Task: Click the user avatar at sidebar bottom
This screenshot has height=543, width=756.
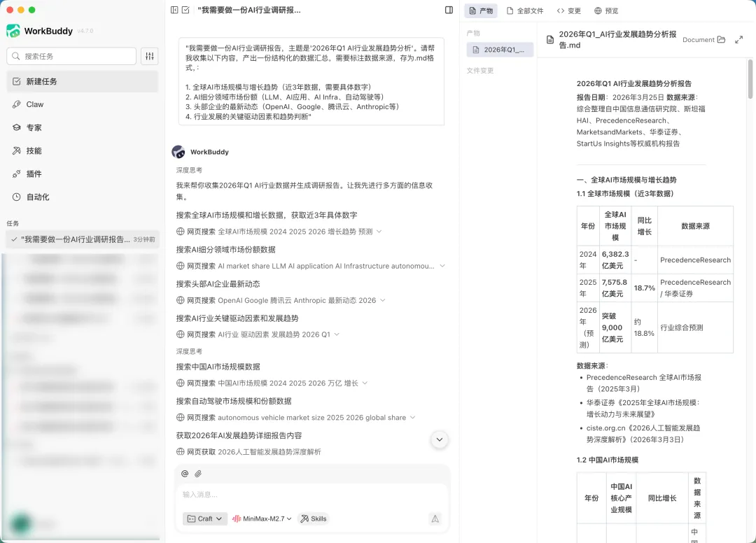Action: pyautogui.click(x=21, y=523)
